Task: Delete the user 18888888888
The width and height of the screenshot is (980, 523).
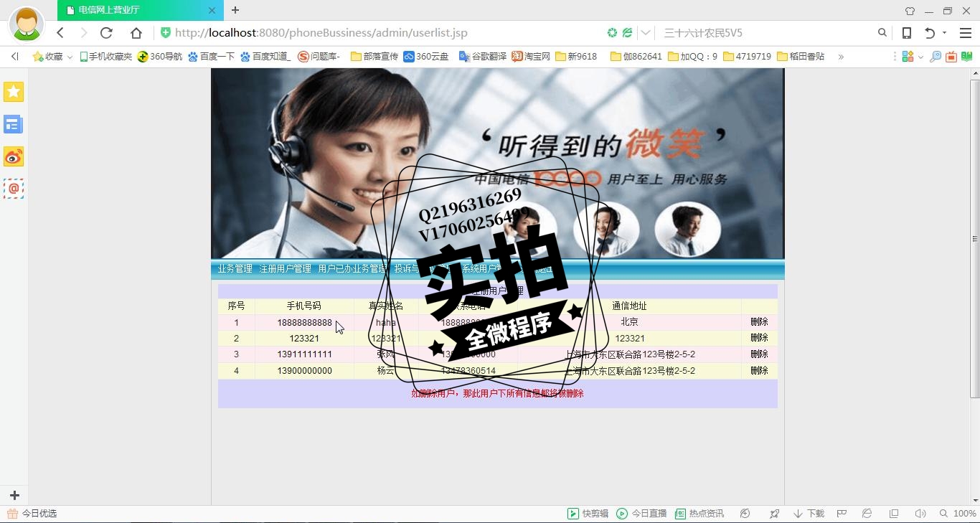Action: coord(759,322)
